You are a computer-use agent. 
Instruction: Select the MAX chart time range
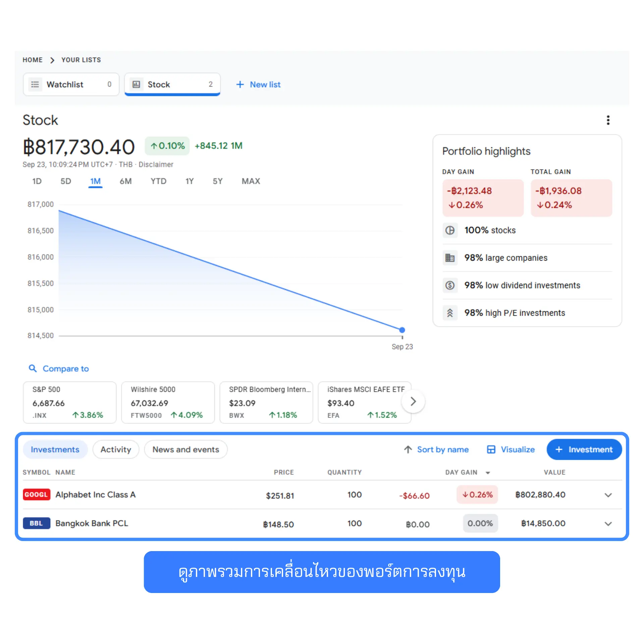tap(251, 181)
